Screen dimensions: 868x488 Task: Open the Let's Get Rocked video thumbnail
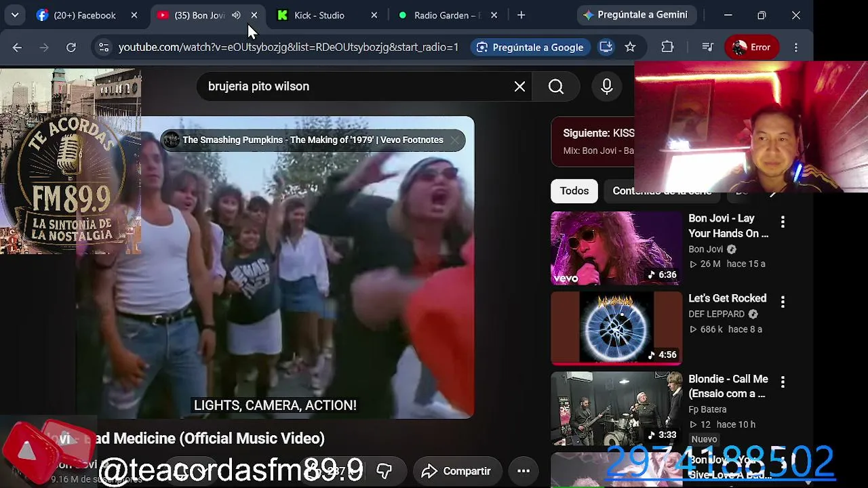tap(616, 328)
